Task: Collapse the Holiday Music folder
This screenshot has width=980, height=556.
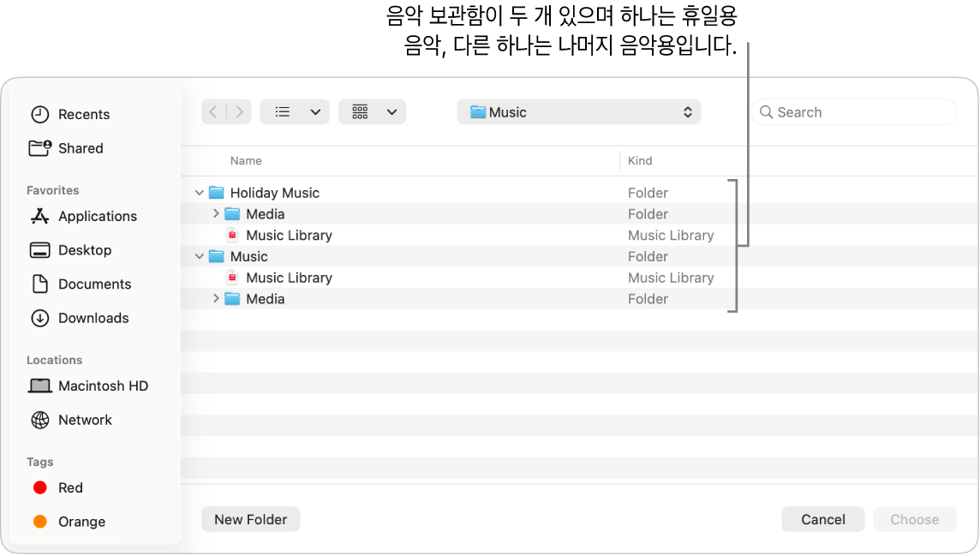Action: pyautogui.click(x=200, y=193)
